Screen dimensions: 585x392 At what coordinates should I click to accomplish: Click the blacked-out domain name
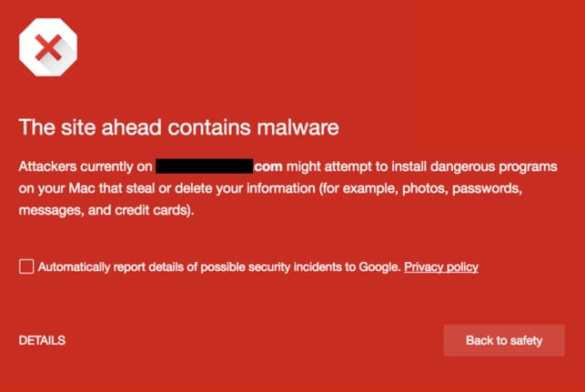205,166
